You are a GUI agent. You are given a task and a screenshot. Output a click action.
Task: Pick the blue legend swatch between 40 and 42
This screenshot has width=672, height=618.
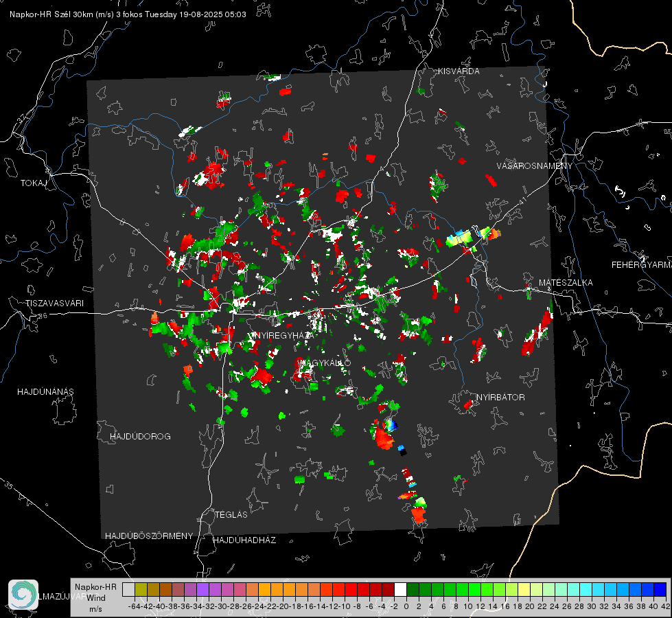(660, 590)
